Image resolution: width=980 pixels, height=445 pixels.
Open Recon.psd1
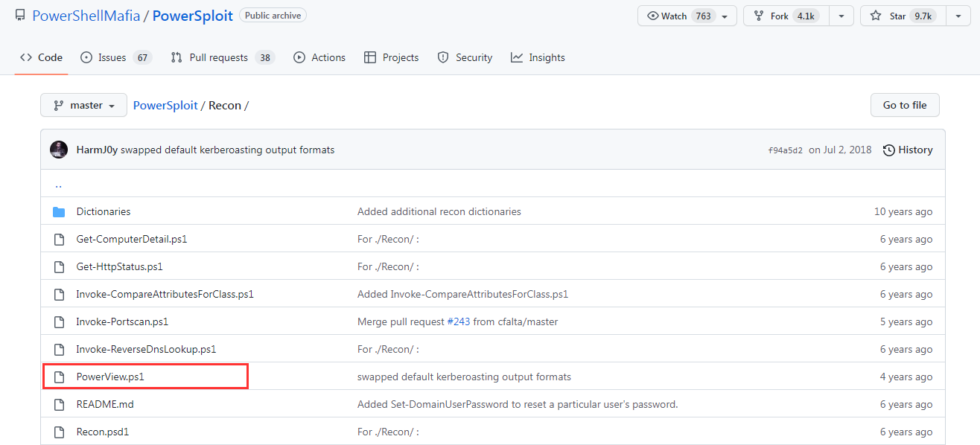pyautogui.click(x=103, y=432)
